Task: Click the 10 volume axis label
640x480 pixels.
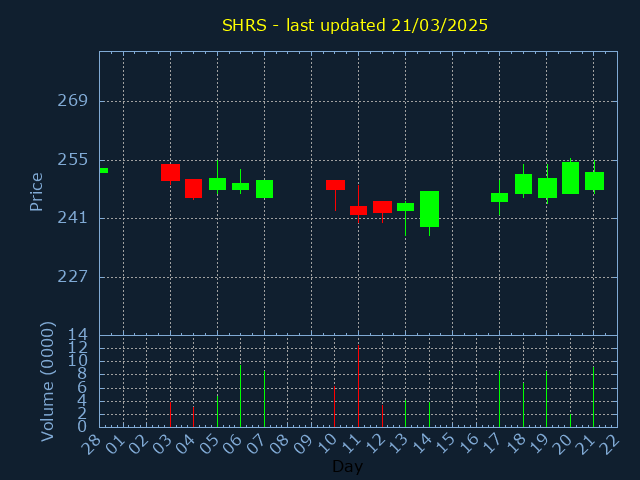Action: click(78, 361)
